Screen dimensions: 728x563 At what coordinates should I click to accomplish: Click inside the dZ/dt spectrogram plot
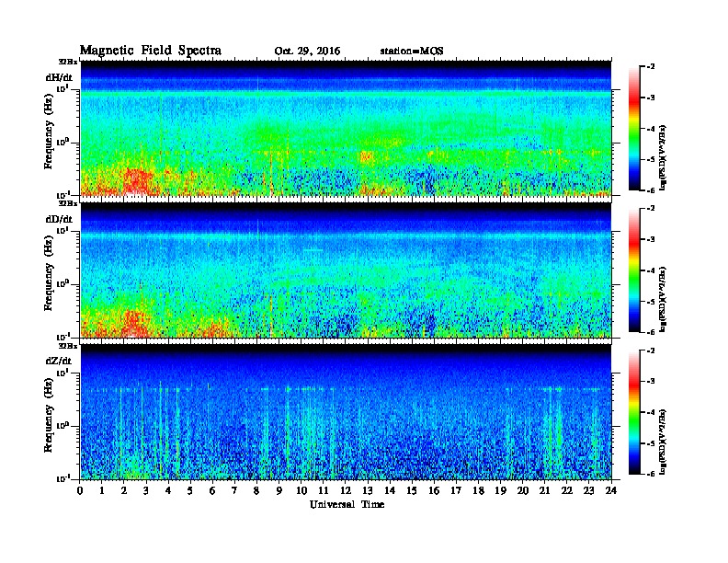click(x=346, y=411)
